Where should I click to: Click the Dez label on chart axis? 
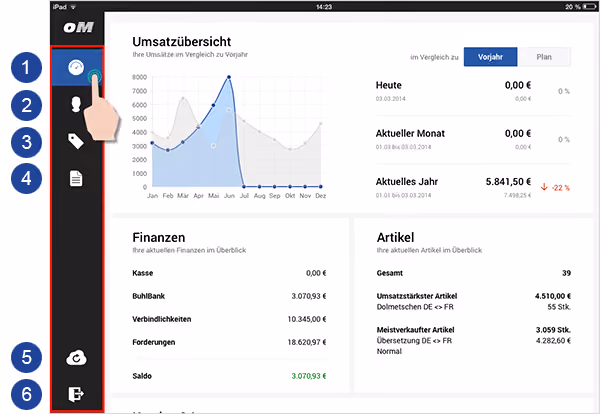[x=321, y=196]
